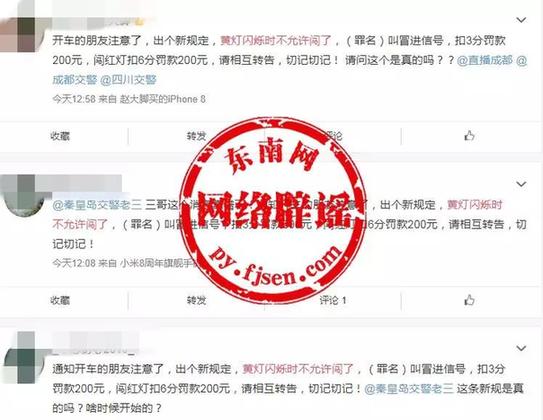Like the first post with thumbs-up icon
Screen dimensions: 543x420
coord(469,136)
